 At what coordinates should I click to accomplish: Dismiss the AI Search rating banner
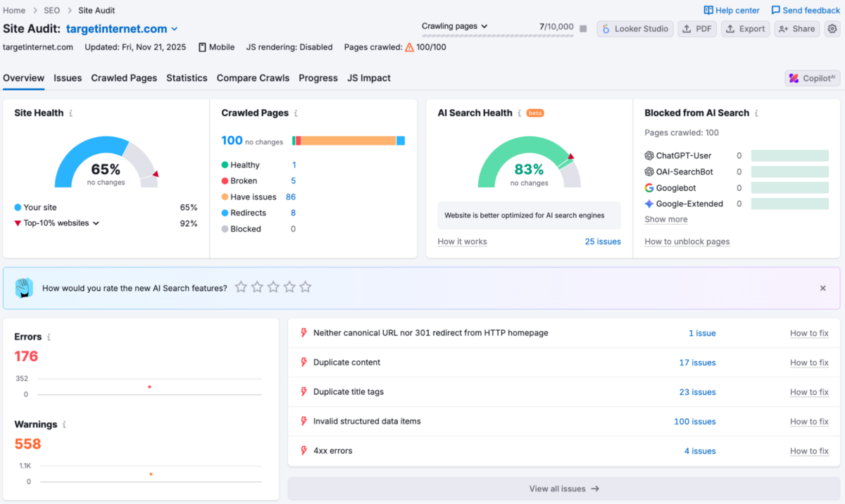[822, 288]
